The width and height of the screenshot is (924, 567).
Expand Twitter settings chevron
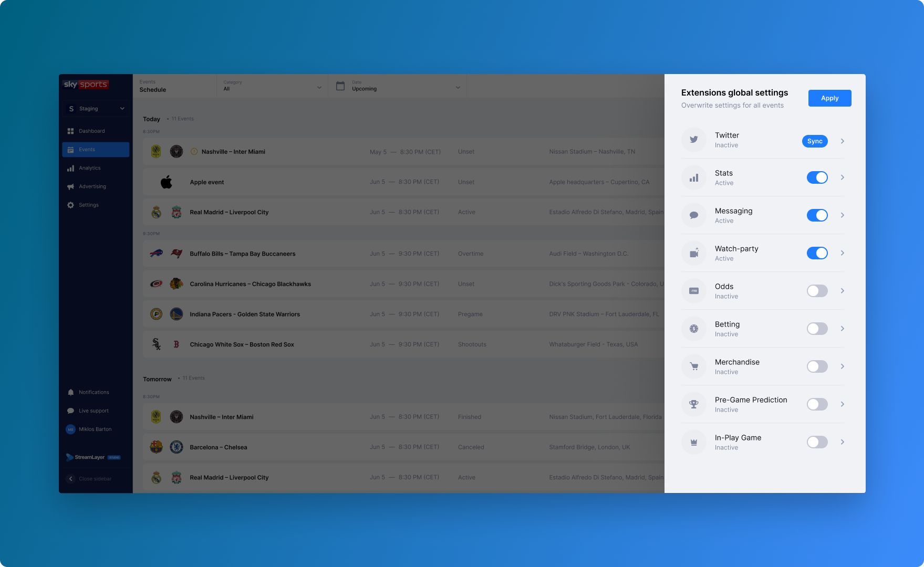pyautogui.click(x=843, y=141)
